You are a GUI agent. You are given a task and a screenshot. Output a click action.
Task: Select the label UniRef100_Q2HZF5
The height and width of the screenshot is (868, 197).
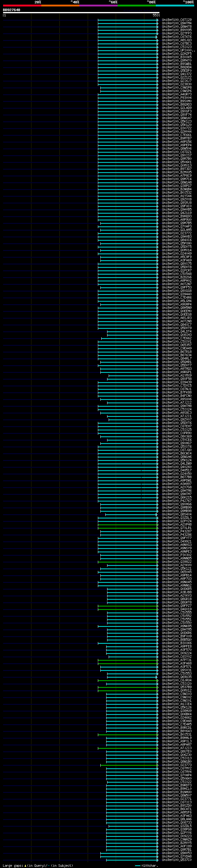tap(176, 54)
